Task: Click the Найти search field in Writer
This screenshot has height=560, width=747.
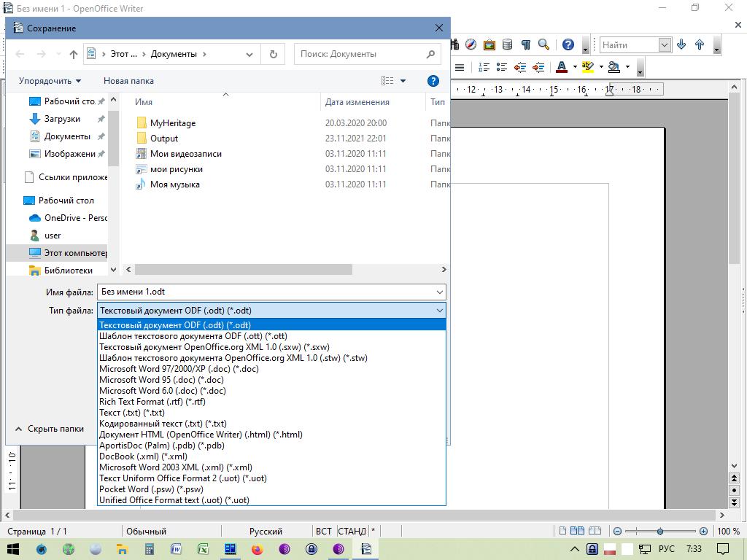Action: (629, 45)
